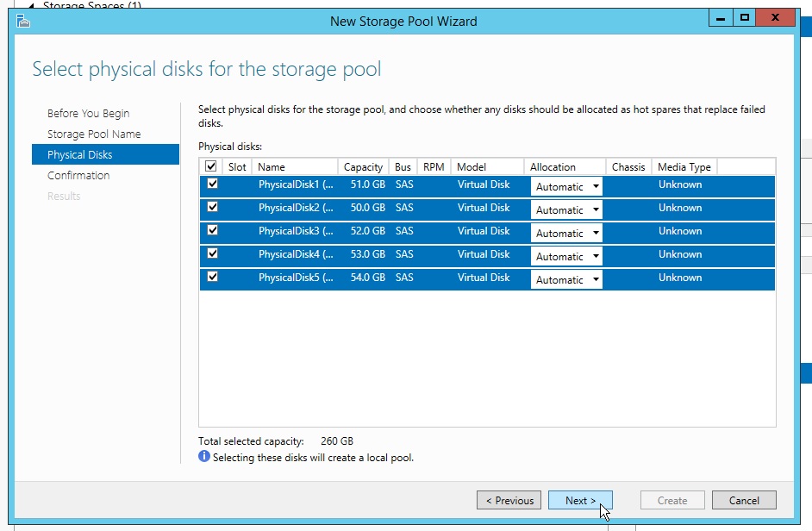Viewport: 812px width, 531px height.
Task: Click the Results step in the sidebar
Action: (64, 197)
